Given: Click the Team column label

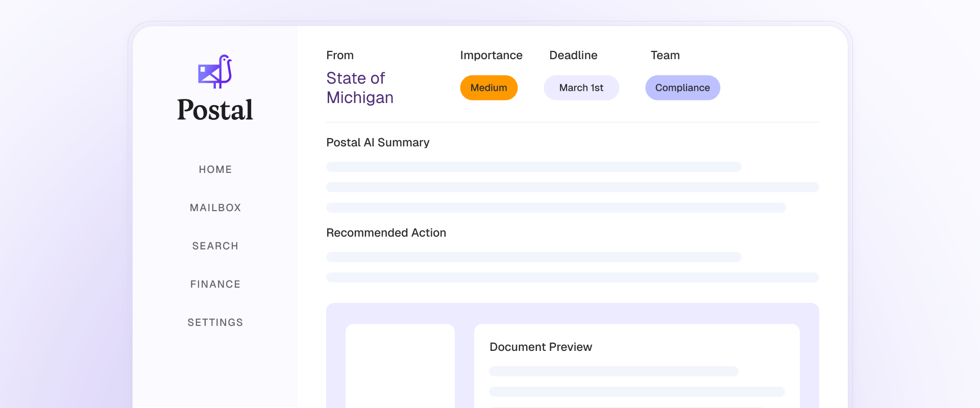Looking at the screenshot, I should click(x=665, y=55).
